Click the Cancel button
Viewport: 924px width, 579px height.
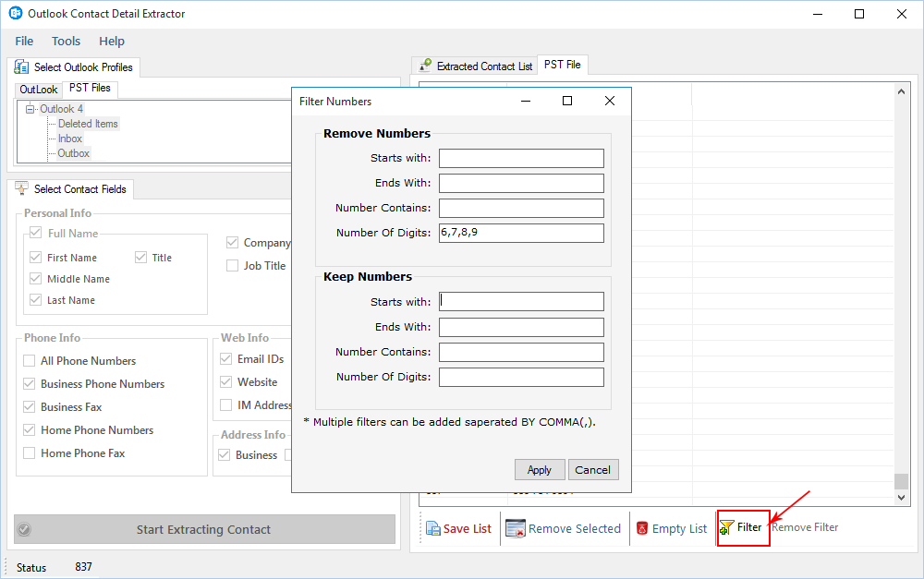(x=593, y=469)
